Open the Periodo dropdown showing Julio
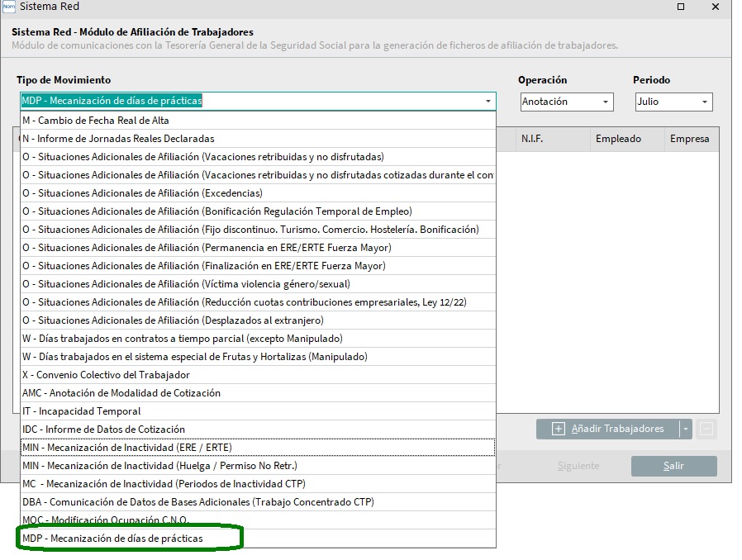 point(673,102)
